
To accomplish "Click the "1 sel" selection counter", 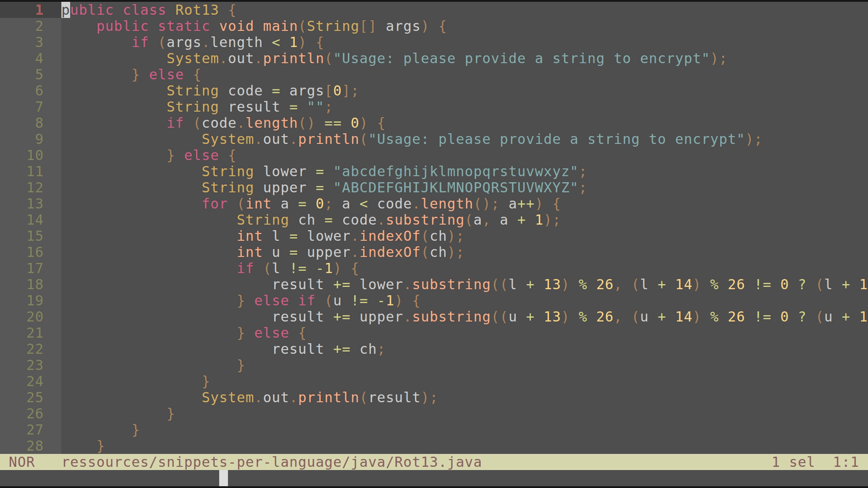I will [792, 462].
